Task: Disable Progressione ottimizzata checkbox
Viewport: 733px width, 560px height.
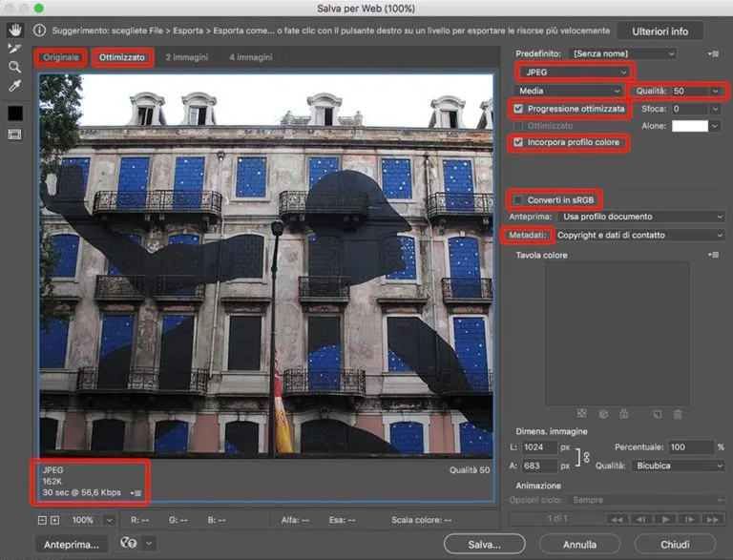Action: pyautogui.click(x=519, y=109)
